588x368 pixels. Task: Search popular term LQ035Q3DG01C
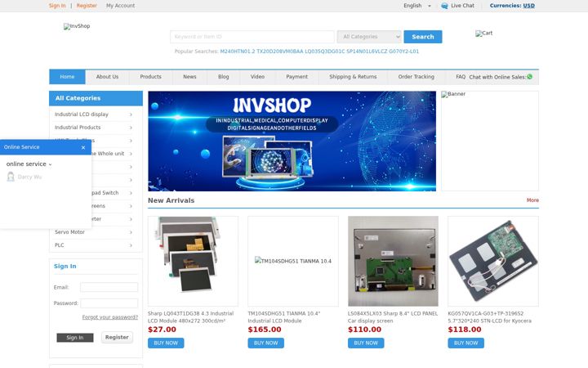325,52
